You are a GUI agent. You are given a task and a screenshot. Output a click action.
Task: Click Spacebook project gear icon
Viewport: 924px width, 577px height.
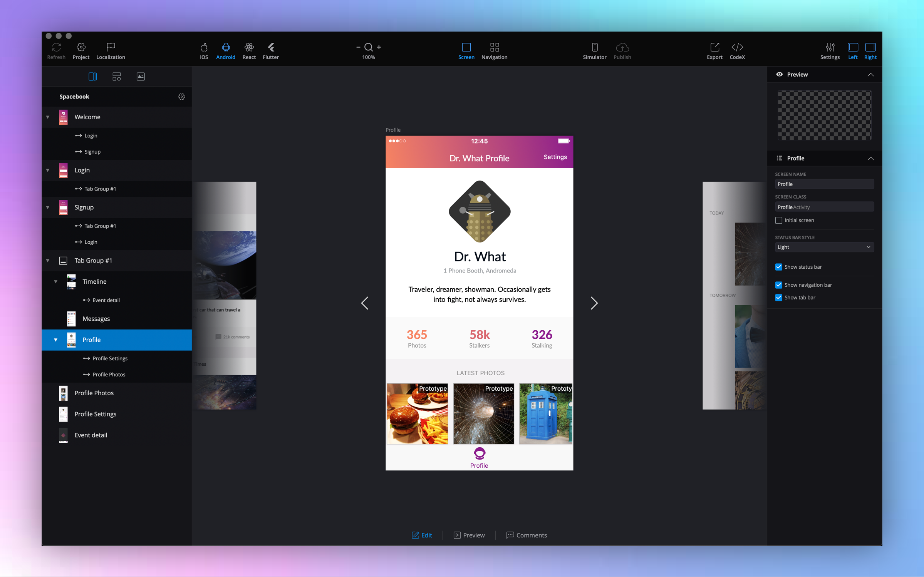182,97
